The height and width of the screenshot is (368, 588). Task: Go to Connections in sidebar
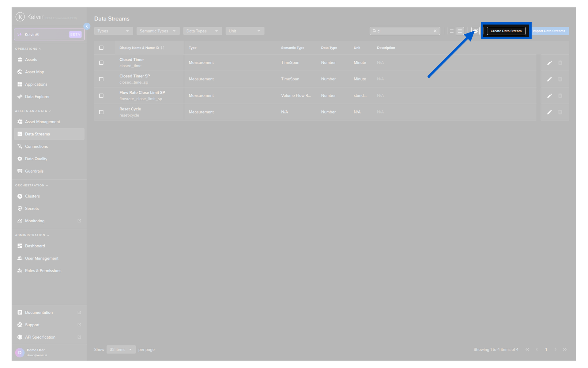coord(36,147)
